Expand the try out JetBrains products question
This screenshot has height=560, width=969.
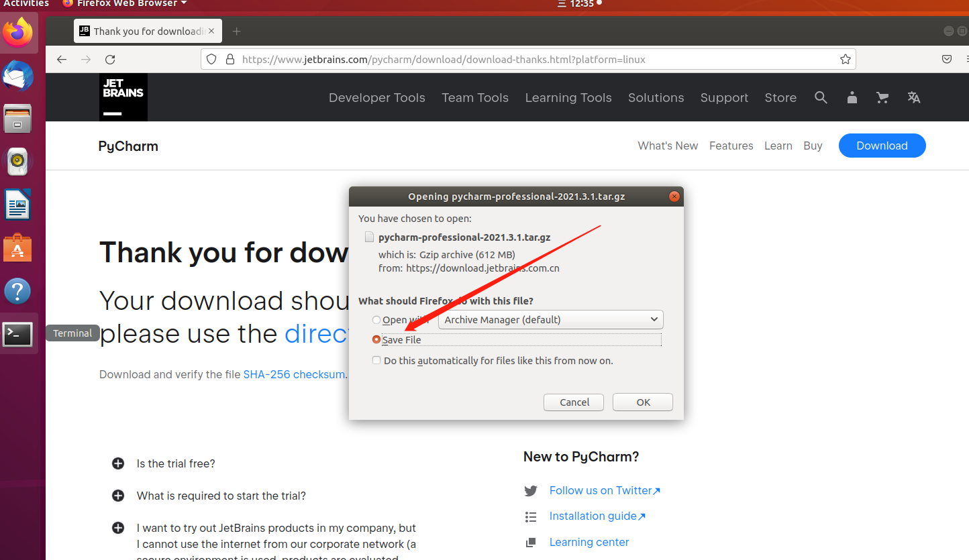pos(118,528)
